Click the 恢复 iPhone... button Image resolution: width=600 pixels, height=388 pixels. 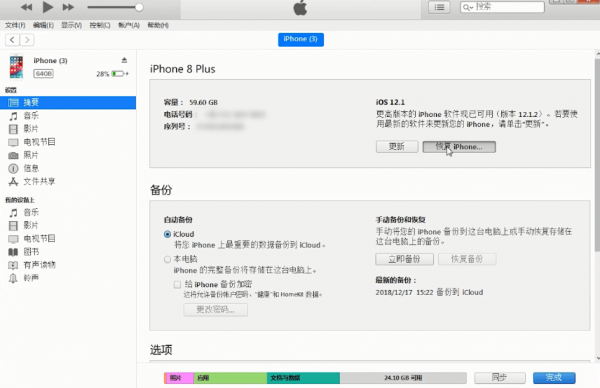click(459, 147)
